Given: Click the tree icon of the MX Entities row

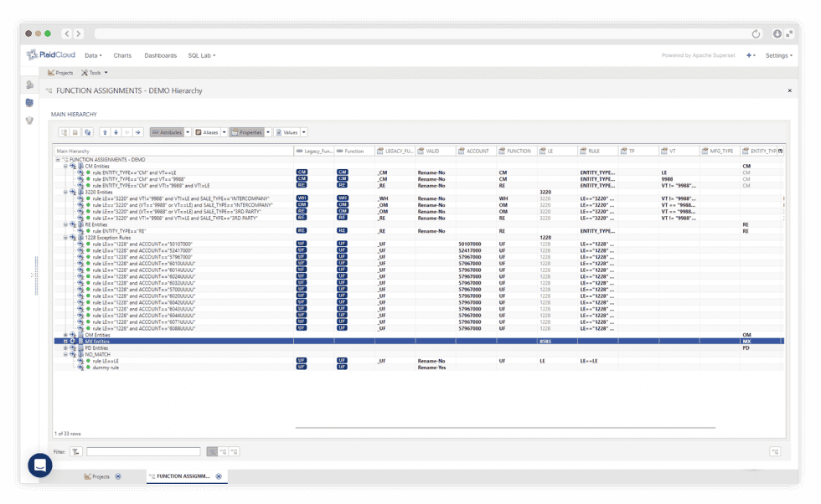Looking at the screenshot, I should click(80, 342).
